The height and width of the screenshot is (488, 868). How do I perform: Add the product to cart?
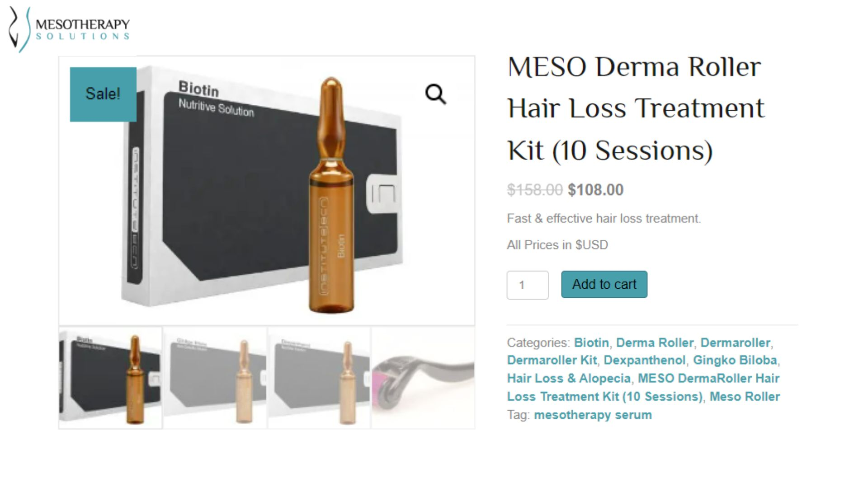tap(604, 284)
